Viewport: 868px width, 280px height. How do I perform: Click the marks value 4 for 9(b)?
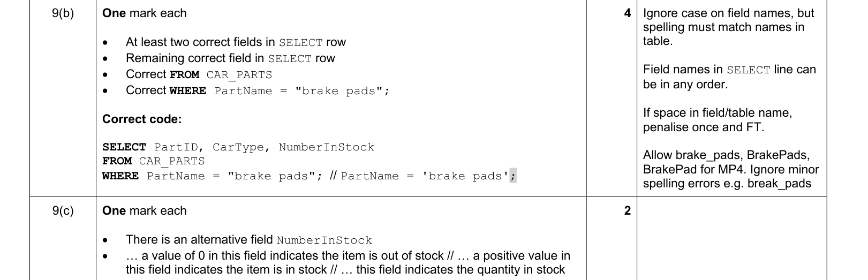(x=627, y=13)
